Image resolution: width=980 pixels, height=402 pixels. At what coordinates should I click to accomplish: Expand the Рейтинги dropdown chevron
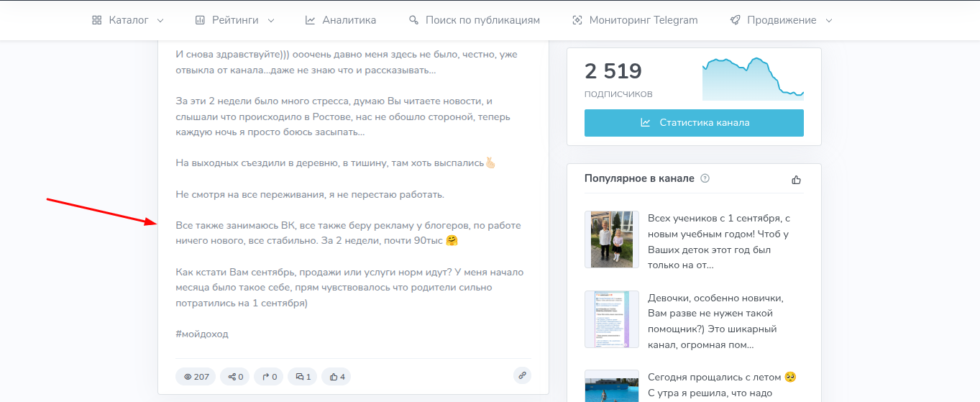[x=271, y=21]
